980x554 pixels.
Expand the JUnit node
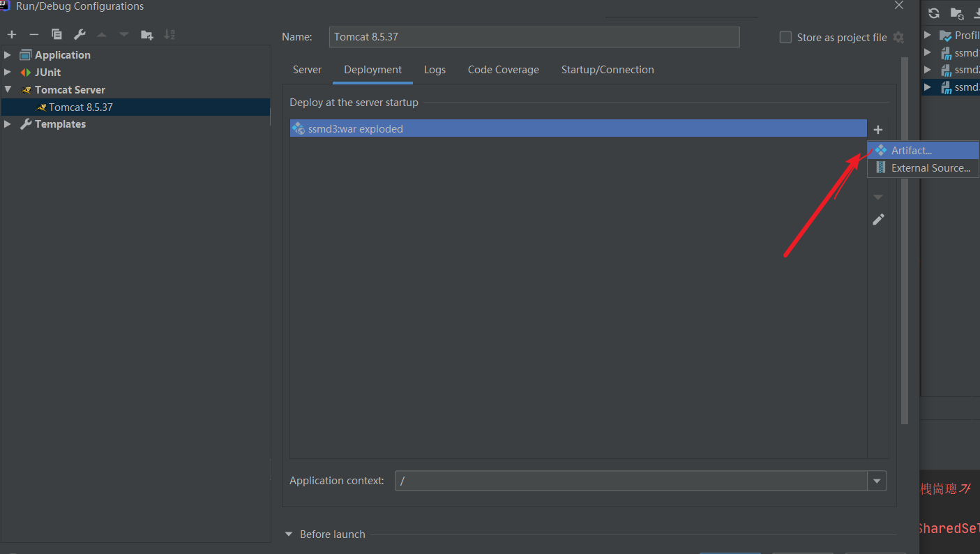(8, 72)
